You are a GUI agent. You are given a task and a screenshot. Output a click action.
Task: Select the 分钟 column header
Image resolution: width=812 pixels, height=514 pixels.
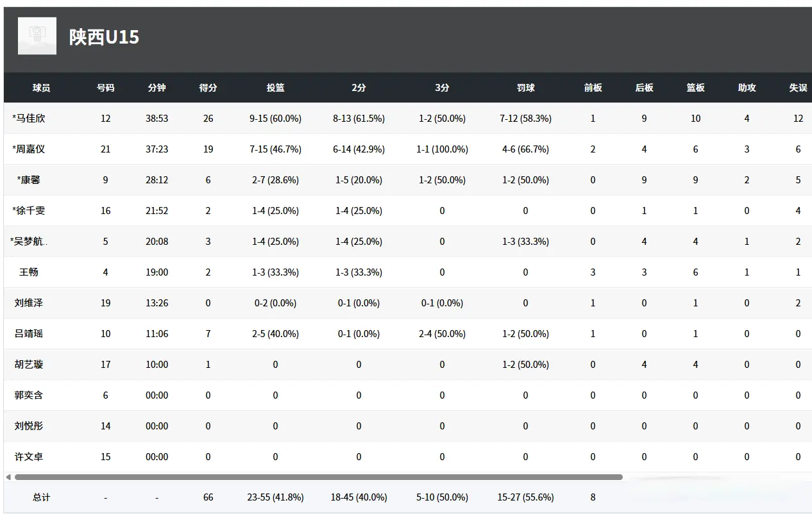pos(156,88)
